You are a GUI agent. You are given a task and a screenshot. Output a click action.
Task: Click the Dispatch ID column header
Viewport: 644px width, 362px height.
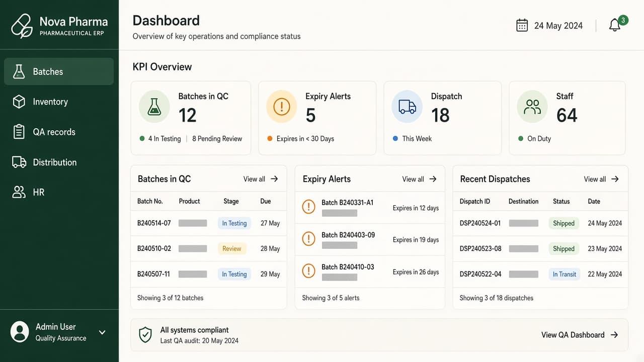[474, 201]
